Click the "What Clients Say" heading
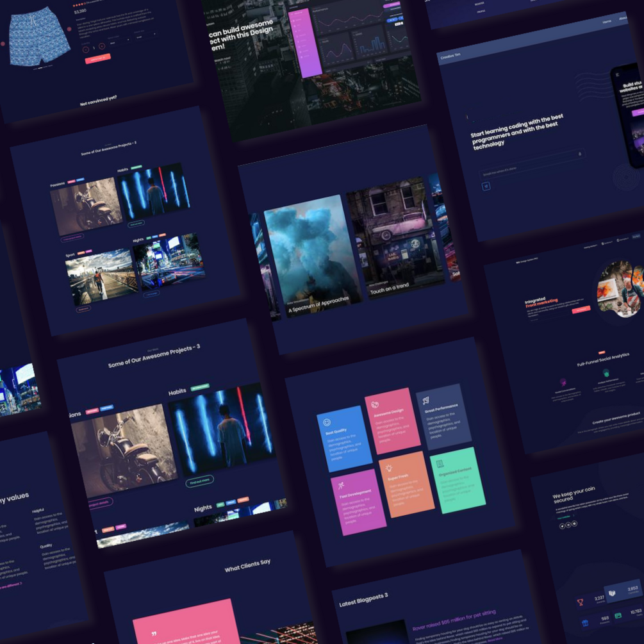644x644 pixels. (247, 566)
